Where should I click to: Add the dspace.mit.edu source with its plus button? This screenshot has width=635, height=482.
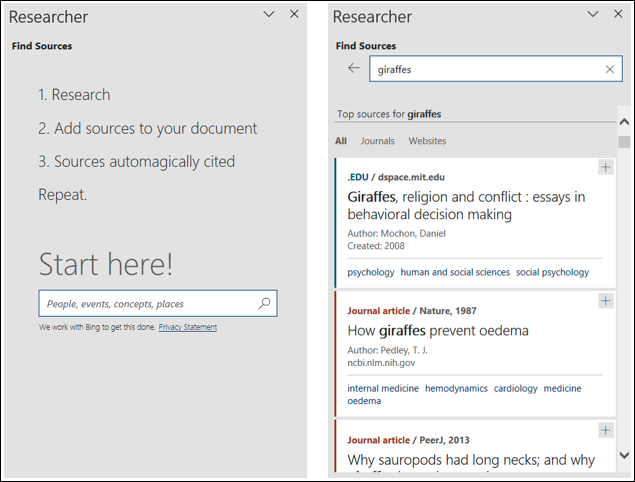coord(605,167)
